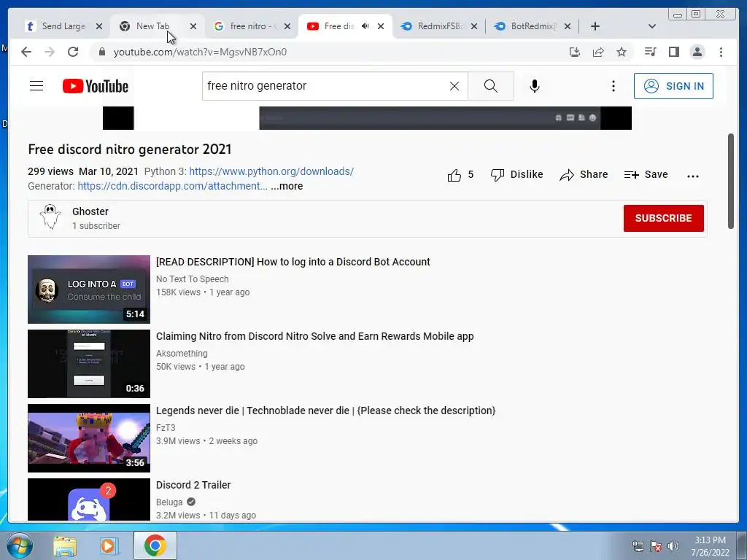Switch to the RedmixFSB tab
This screenshot has height=560, width=747.
[x=440, y=26]
